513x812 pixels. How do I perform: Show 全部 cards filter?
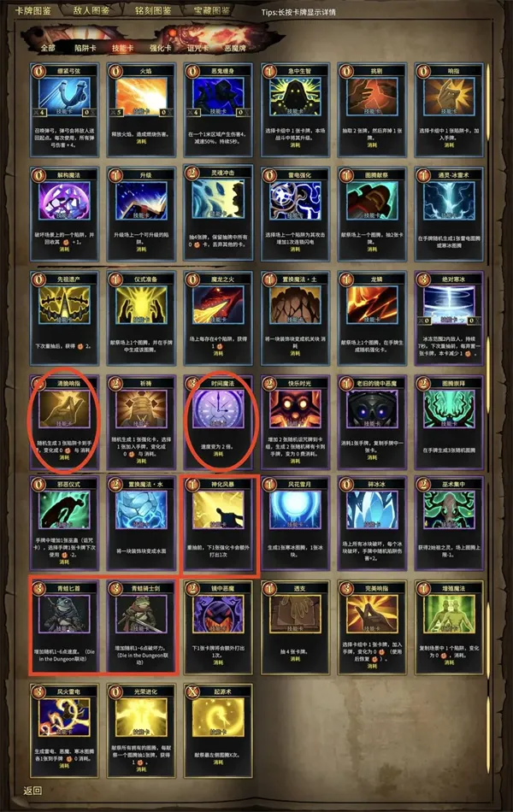(x=48, y=48)
